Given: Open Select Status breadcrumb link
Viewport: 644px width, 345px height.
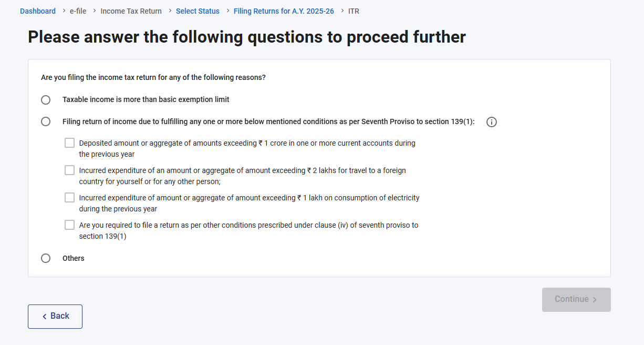Looking at the screenshot, I should click(x=198, y=11).
